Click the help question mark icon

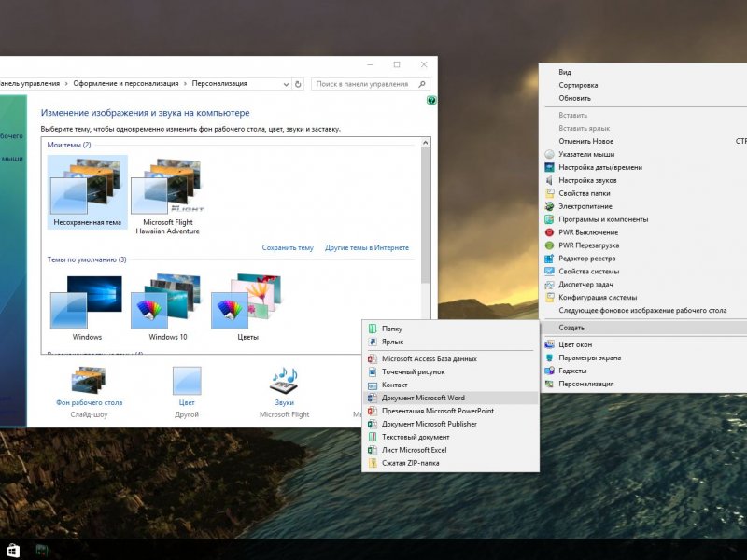(431, 100)
